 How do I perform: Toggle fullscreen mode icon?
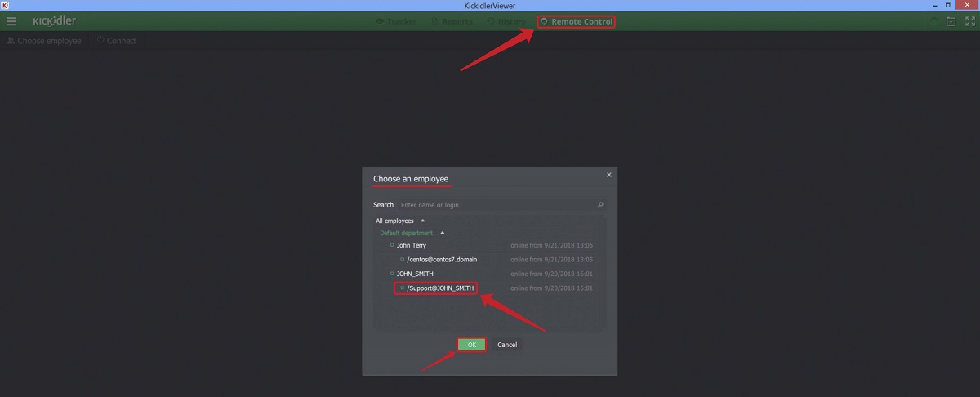[969, 21]
